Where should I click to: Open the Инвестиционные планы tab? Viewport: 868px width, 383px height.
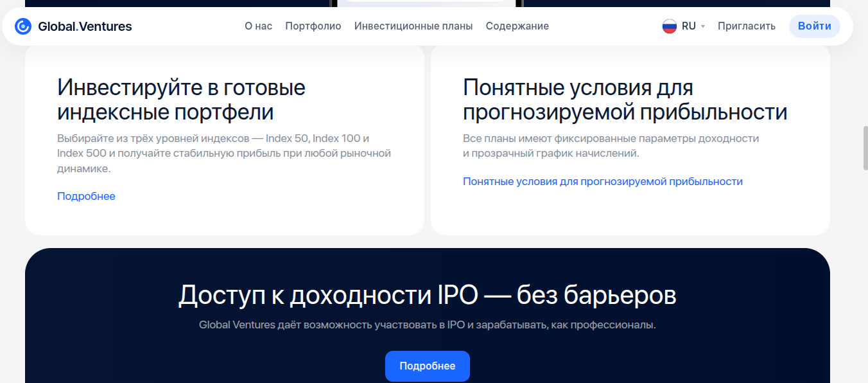pyautogui.click(x=413, y=26)
